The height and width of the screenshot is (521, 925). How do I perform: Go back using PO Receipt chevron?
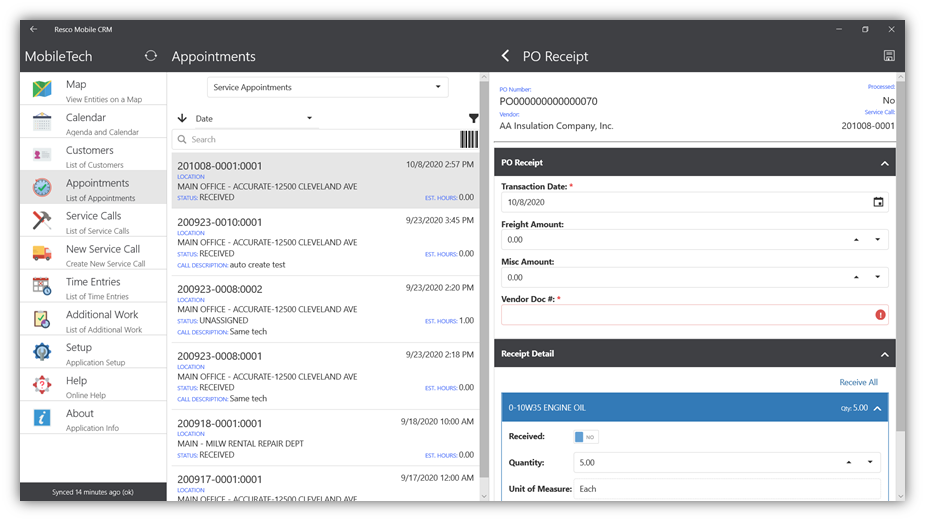coord(505,56)
